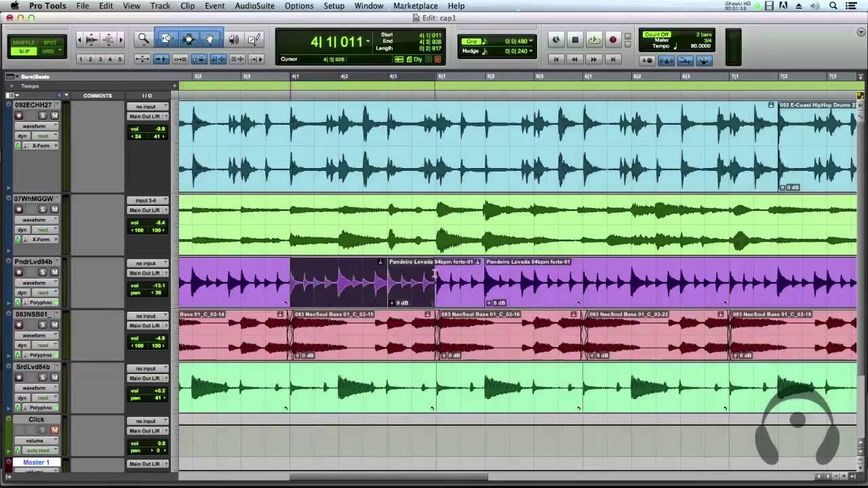Viewport: 868px width, 488px height.
Task: Select the Pencil tool
Action: [x=254, y=39]
